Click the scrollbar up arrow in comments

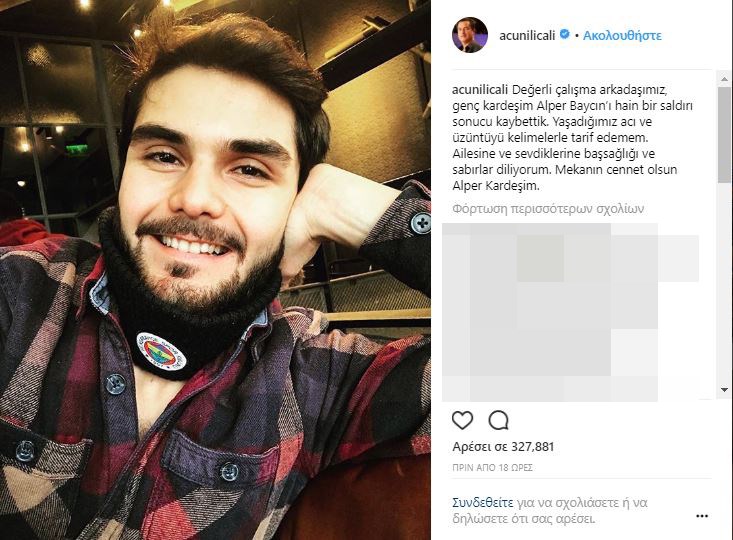724,79
